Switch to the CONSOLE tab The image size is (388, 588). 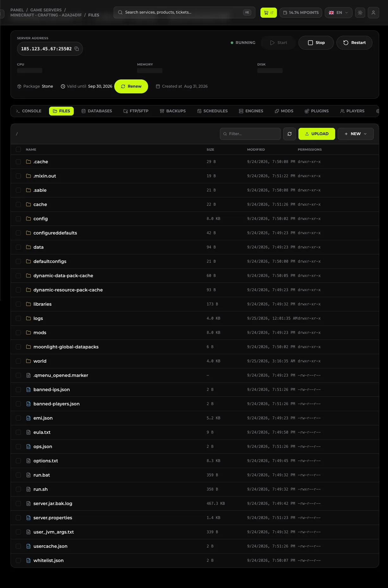point(29,111)
